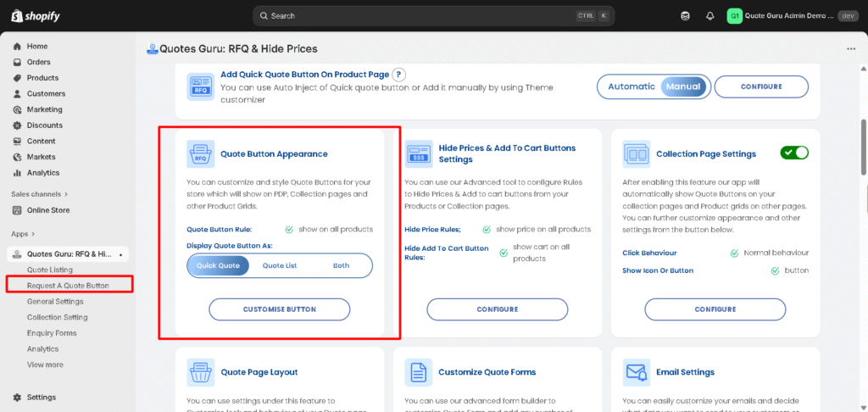The height and width of the screenshot is (412, 868).
Task: Click the CUSTOMISE BUTTON button
Action: click(280, 309)
